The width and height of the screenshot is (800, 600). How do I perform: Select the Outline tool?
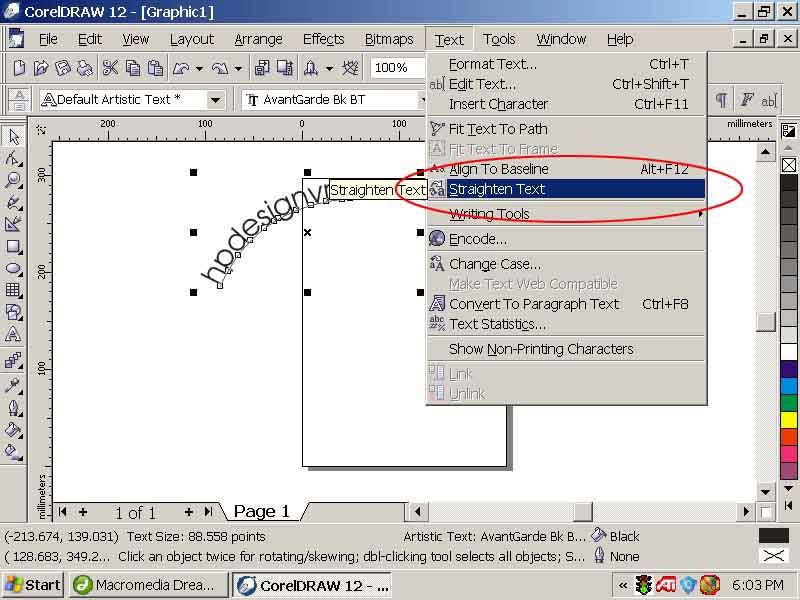pos(13,408)
